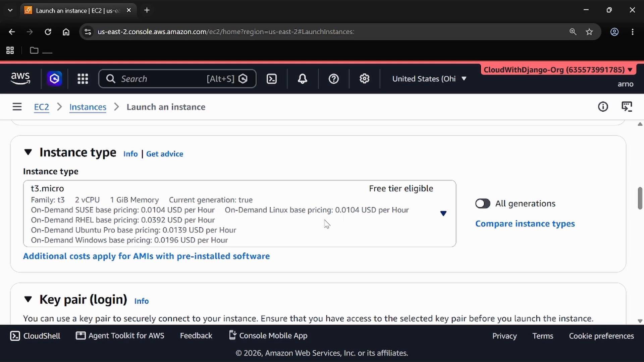Open Agent Toolkit for AWS in footer
The image size is (644, 362).
[x=120, y=336]
